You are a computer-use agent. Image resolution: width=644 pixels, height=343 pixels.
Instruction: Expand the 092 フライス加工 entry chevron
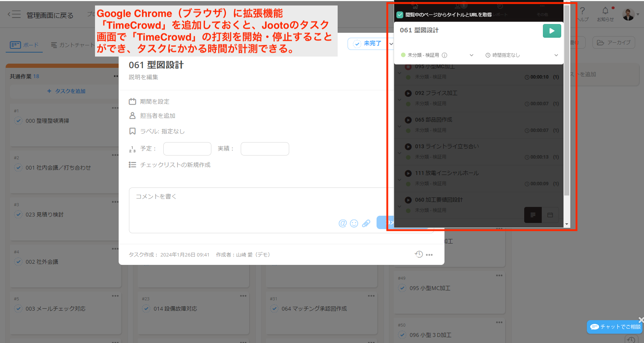(399, 99)
